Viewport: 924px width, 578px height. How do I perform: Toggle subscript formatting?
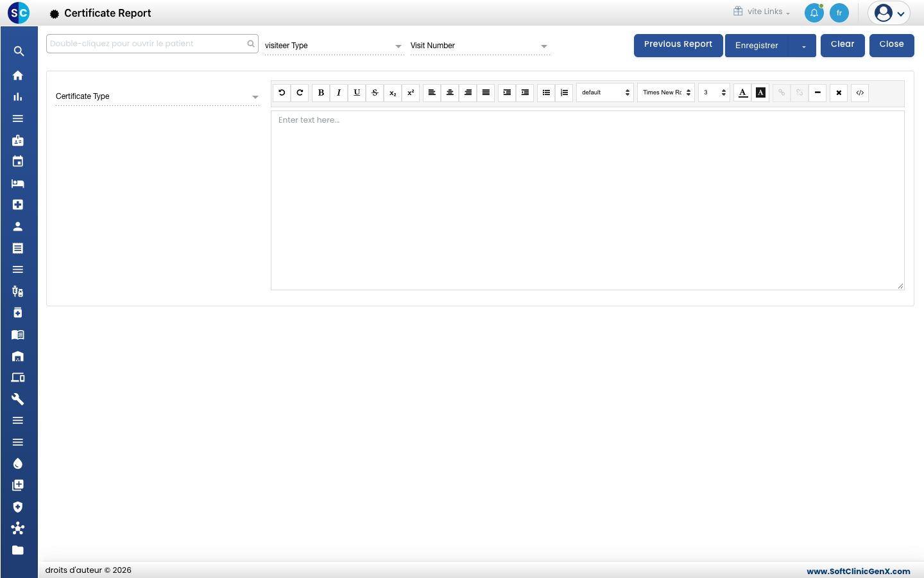tap(393, 92)
